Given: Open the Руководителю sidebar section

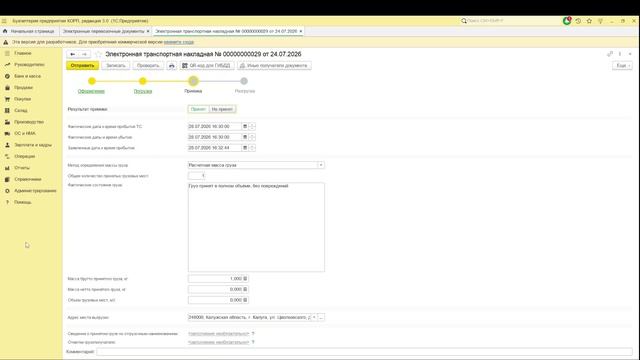Looking at the screenshot, I should [x=29, y=65].
